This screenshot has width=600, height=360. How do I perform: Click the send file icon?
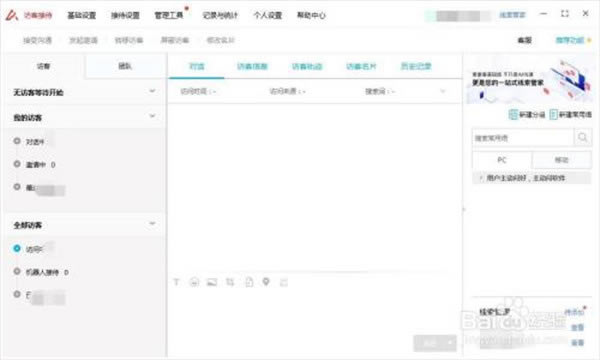pos(249,282)
